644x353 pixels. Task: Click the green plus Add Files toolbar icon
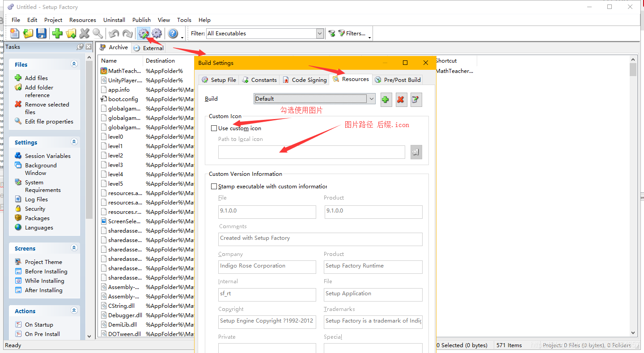tap(57, 34)
